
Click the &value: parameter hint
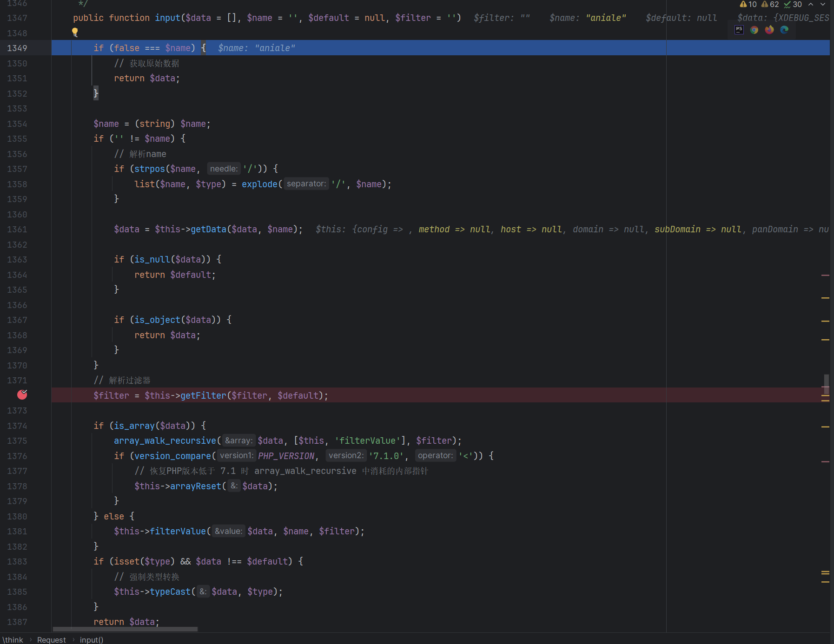228,531
